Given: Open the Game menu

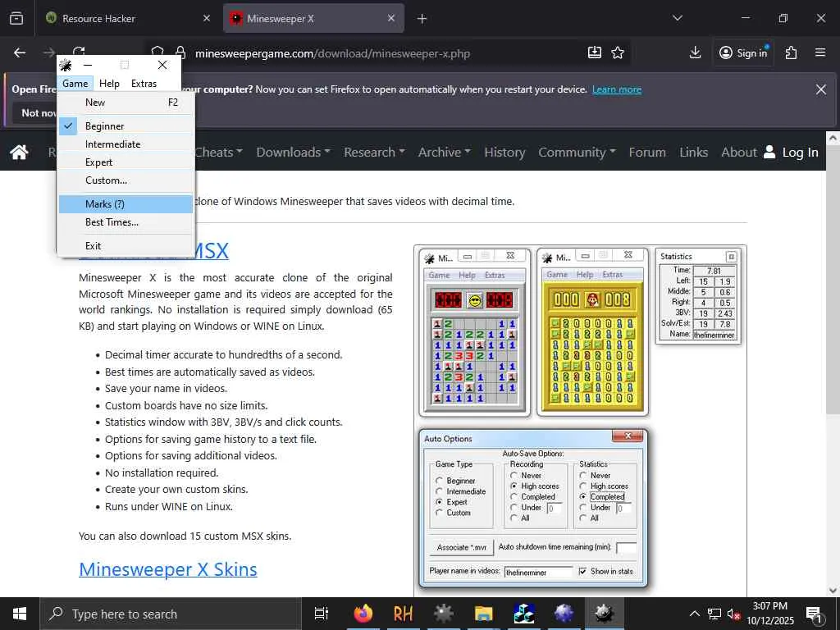Looking at the screenshot, I should click(75, 84).
